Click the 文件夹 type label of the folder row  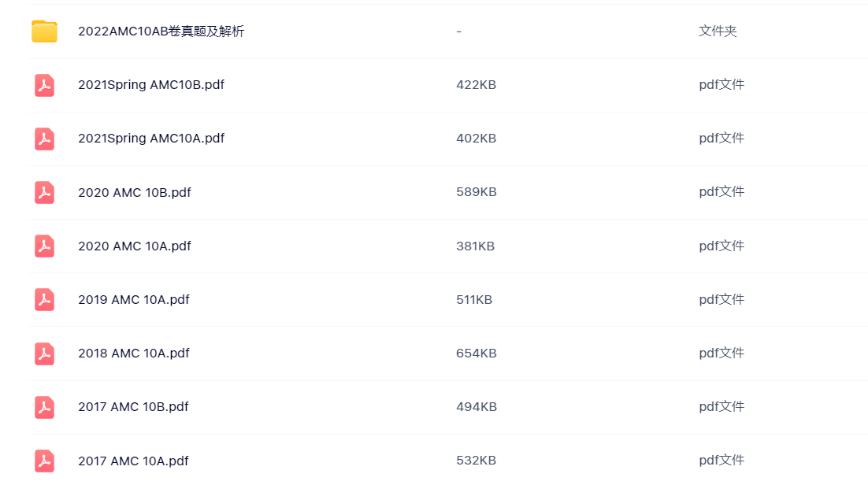718,31
